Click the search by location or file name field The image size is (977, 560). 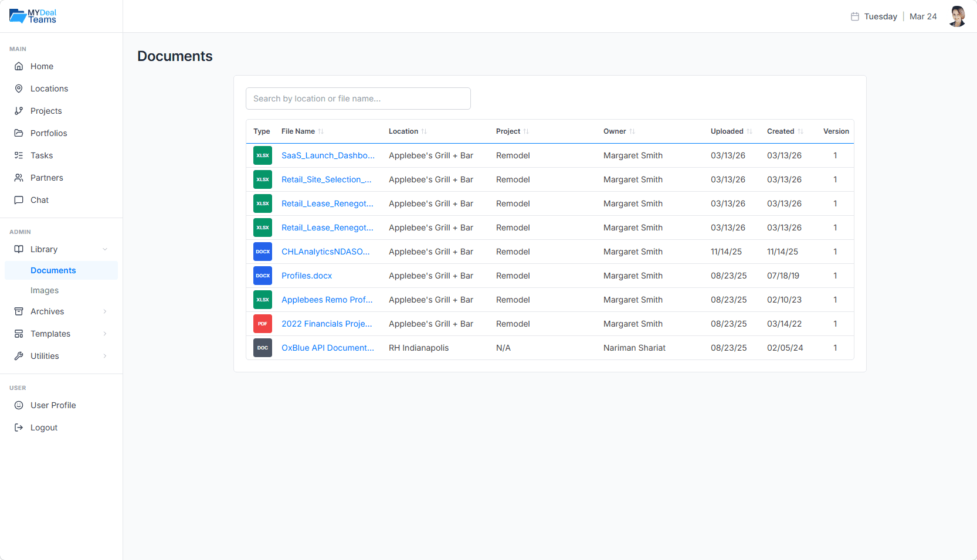tap(358, 99)
